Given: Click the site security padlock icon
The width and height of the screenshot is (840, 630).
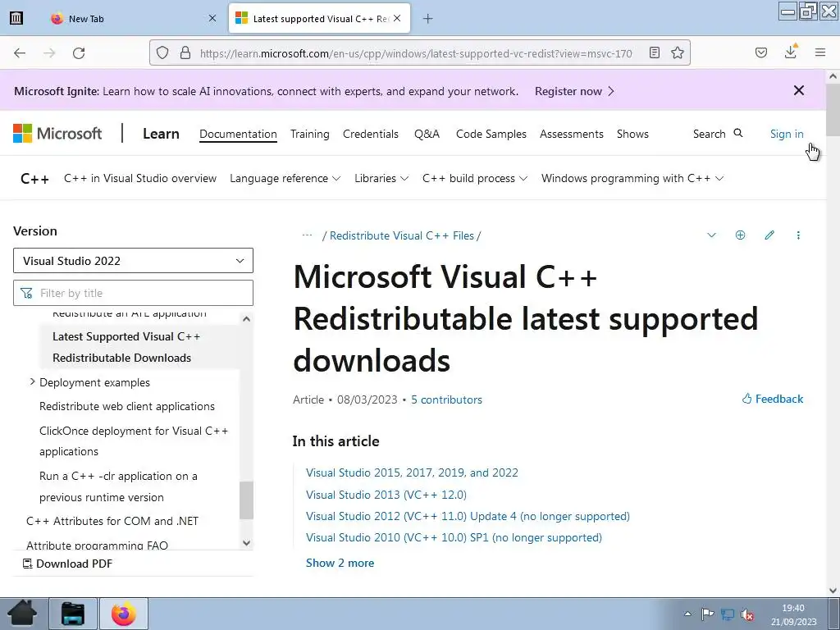Looking at the screenshot, I should pos(185,52).
